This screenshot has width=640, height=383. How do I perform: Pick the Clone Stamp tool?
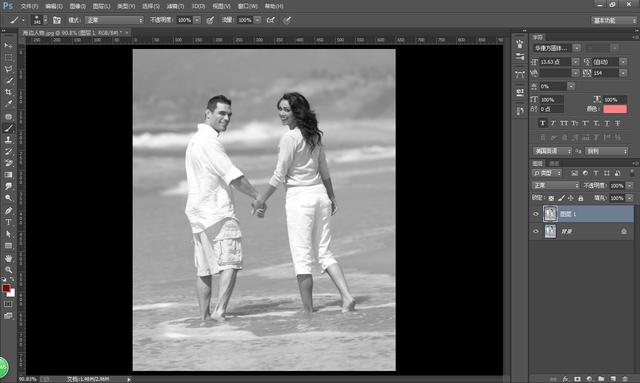tap(8, 140)
